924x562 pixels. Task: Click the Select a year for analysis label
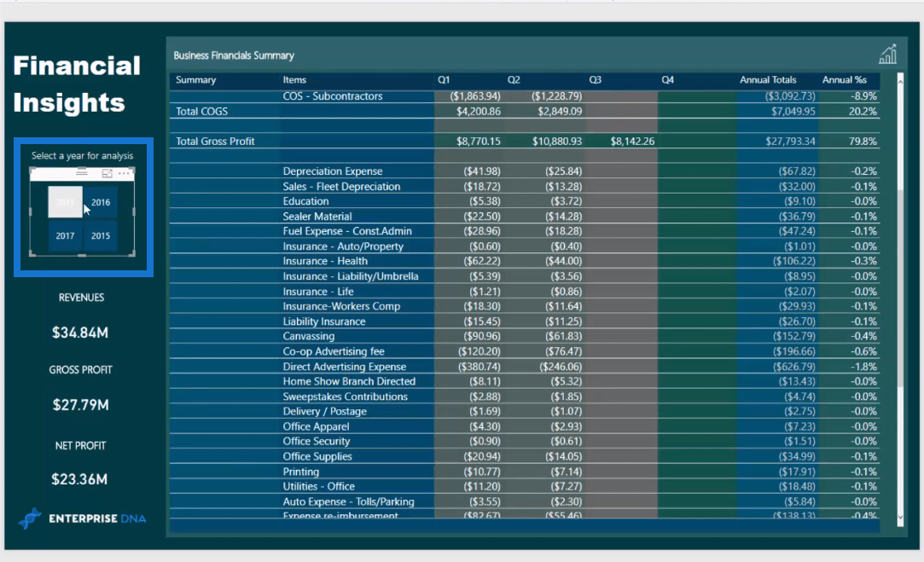pos(82,155)
